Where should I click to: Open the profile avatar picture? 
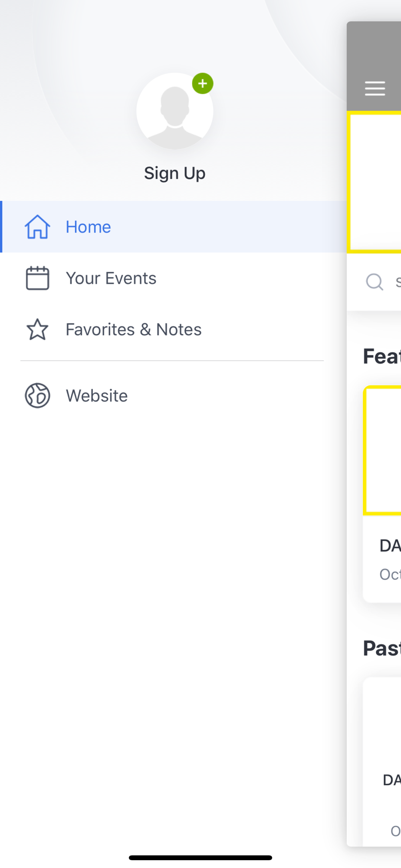click(175, 111)
